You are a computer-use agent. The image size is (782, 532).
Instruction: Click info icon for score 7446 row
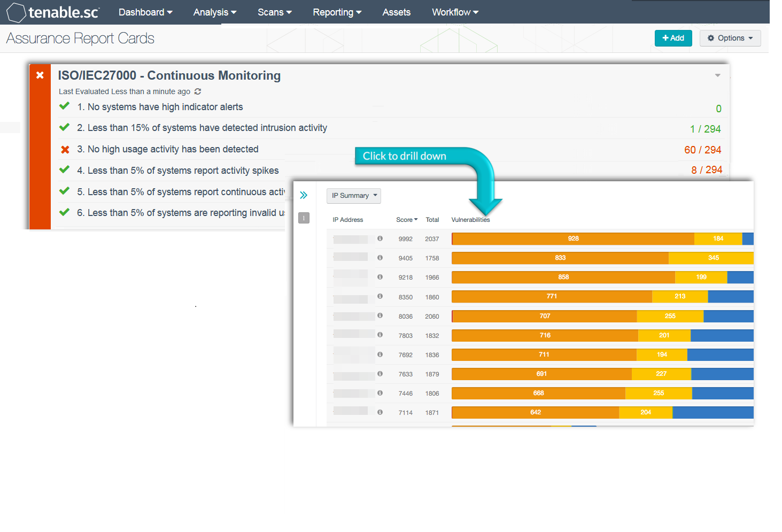380,393
